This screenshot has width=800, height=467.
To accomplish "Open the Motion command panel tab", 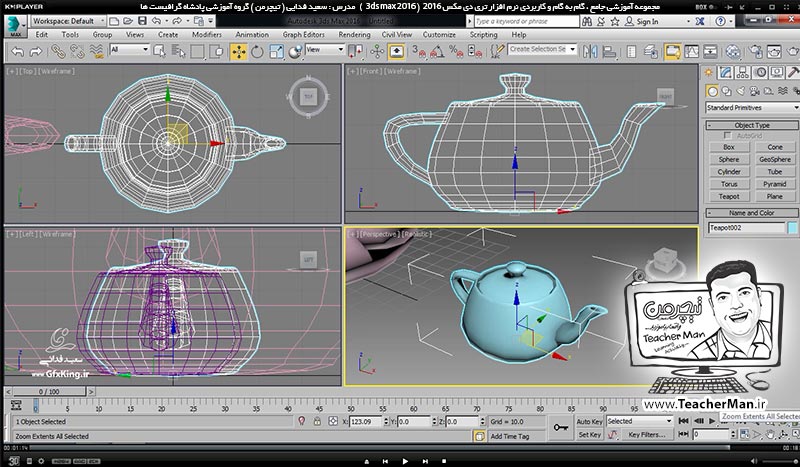I will coord(760,72).
